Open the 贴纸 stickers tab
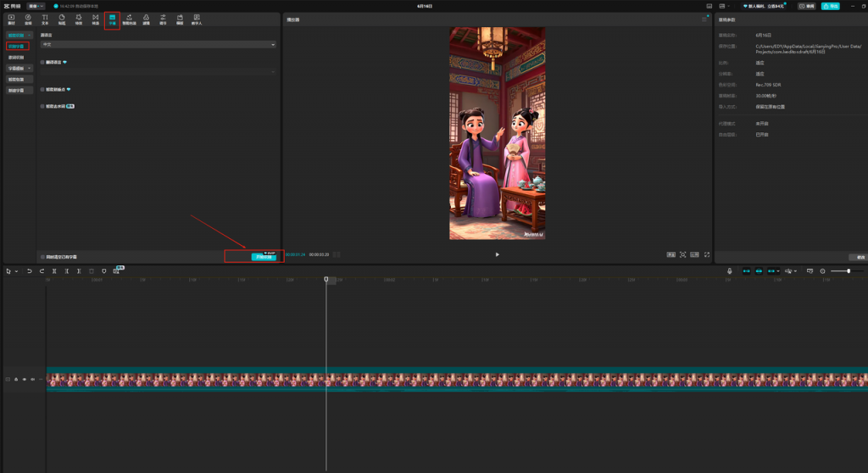Screen dimensions: 868x473 pos(61,19)
